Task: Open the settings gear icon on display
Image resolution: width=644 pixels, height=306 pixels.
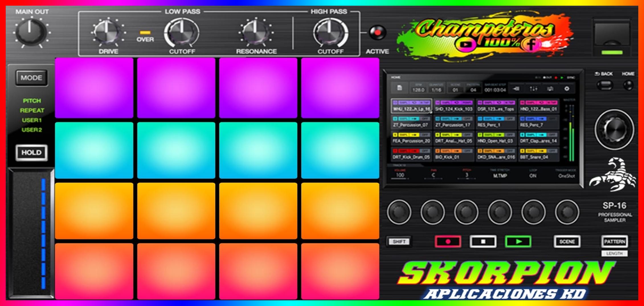Action: [x=567, y=89]
